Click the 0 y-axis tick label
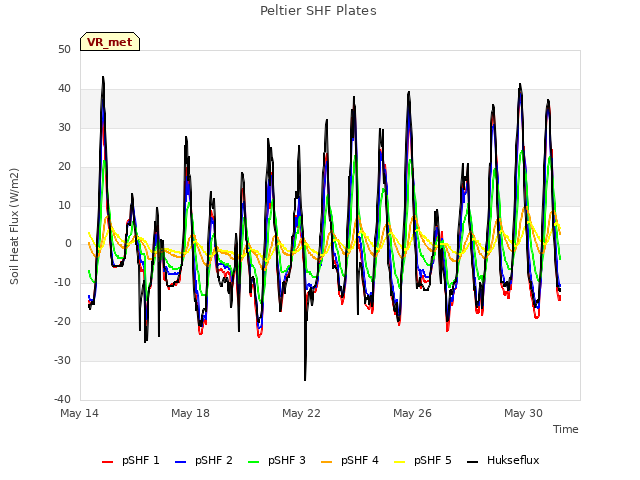Screen dimensions: 640x480 [x=68, y=244]
